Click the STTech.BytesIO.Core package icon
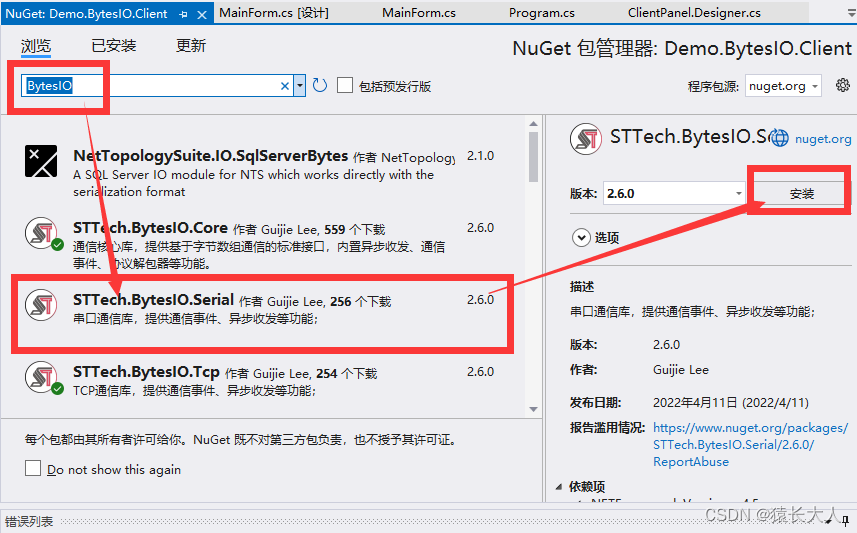The image size is (857, 533). [42, 233]
